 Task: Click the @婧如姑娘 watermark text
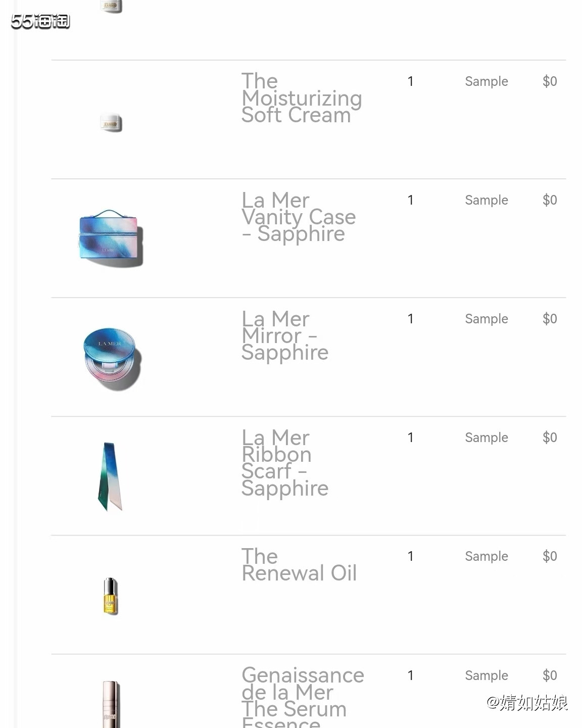[x=527, y=703]
